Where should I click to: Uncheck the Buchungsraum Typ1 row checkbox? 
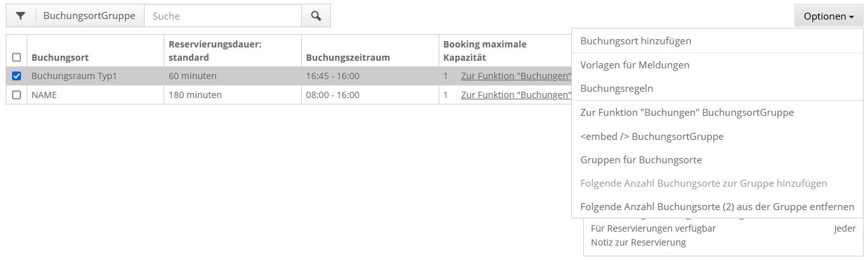coord(16,76)
